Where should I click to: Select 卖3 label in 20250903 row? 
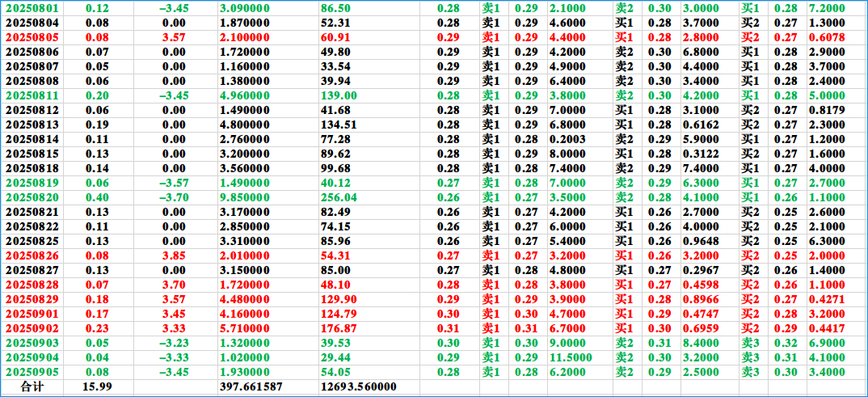[750, 342]
